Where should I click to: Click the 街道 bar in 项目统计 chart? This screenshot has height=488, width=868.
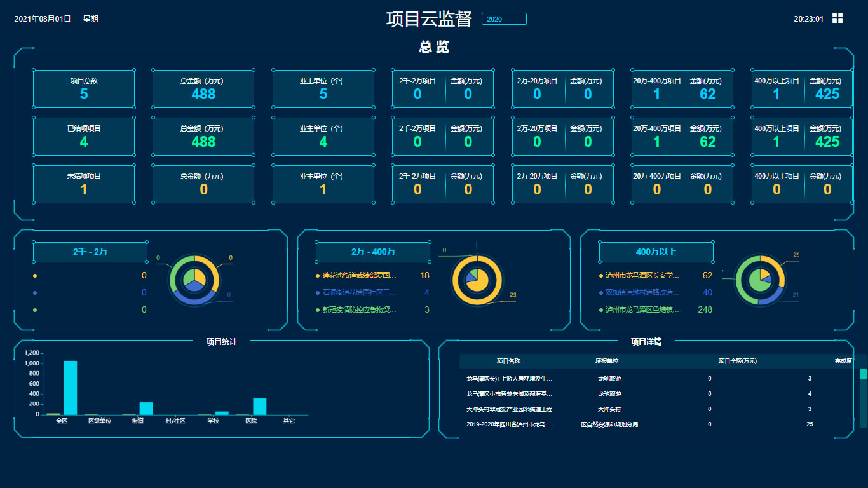click(146, 409)
